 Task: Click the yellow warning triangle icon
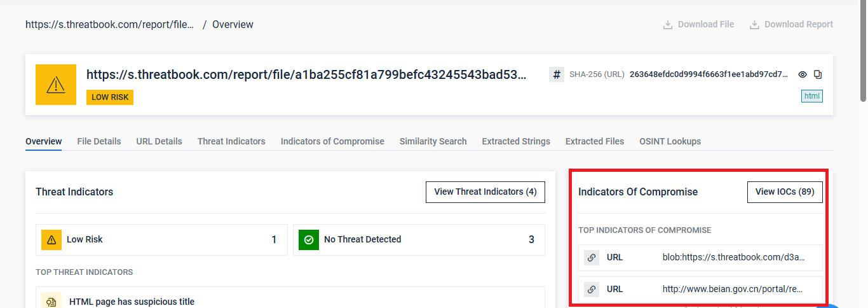(56, 84)
